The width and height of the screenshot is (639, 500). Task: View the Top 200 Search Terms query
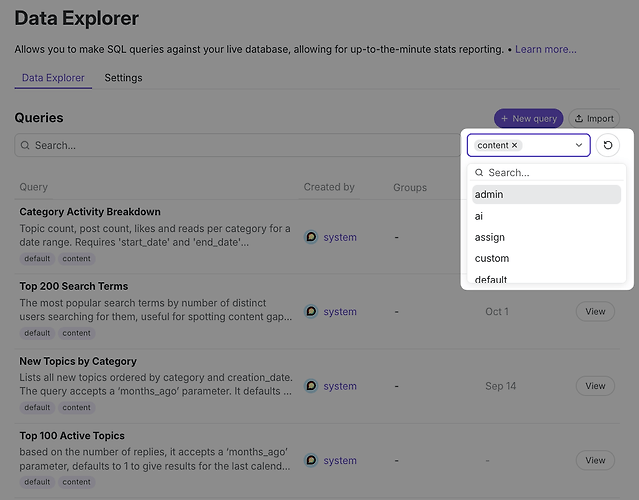tap(595, 311)
